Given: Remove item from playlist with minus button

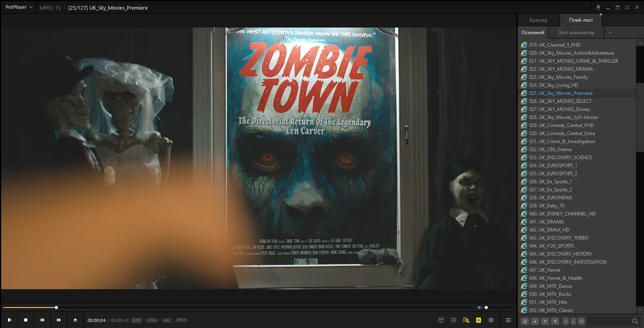Looking at the screenshot, I should [573, 321].
